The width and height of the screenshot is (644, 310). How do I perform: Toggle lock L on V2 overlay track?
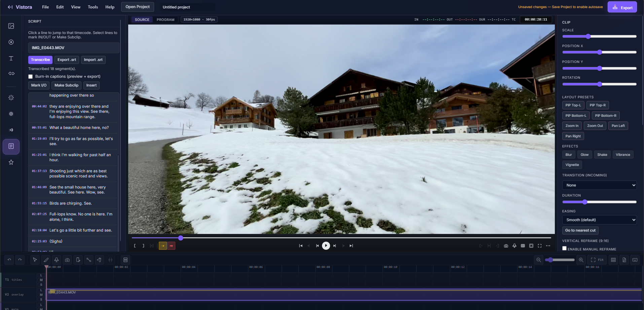[41, 290]
